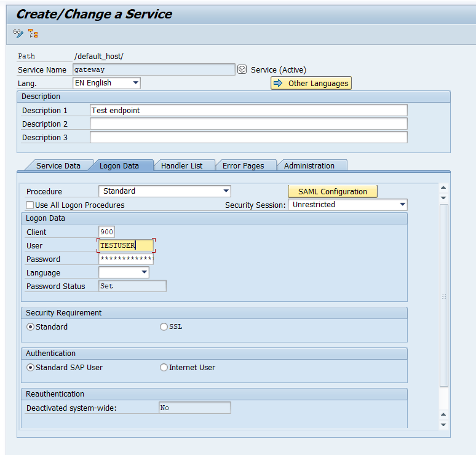Viewport: 476px width, 455px height.
Task: Click into the Description 2 field
Action: click(x=248, y=124)
